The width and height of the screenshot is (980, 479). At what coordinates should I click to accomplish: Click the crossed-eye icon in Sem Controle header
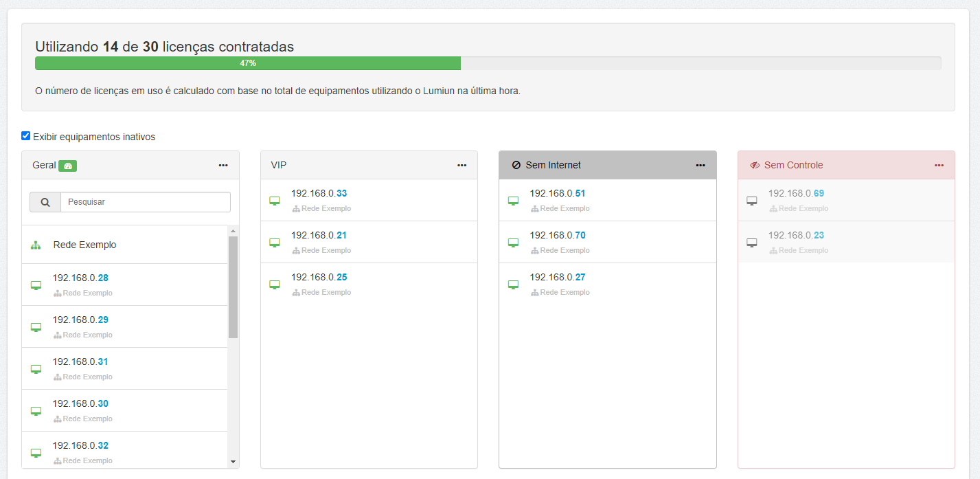click(x=755, y=165)
